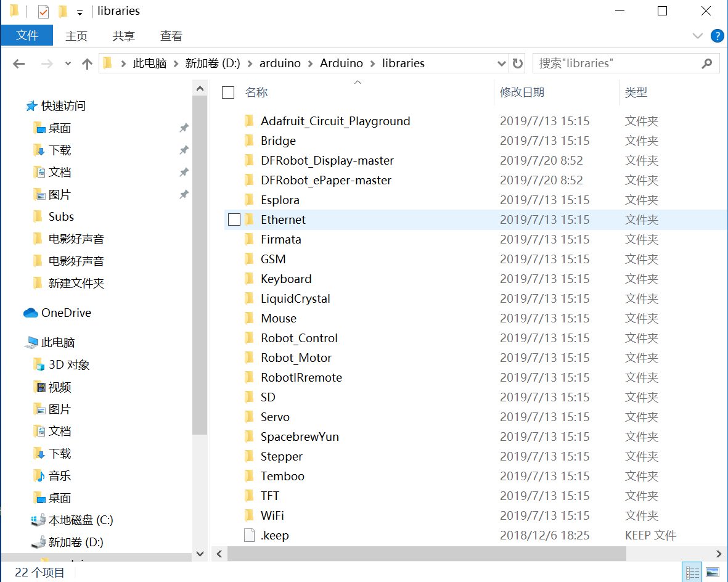The image size is (728, 582).
Task: Select the SpacebrewYun folder
Action: 300,437
